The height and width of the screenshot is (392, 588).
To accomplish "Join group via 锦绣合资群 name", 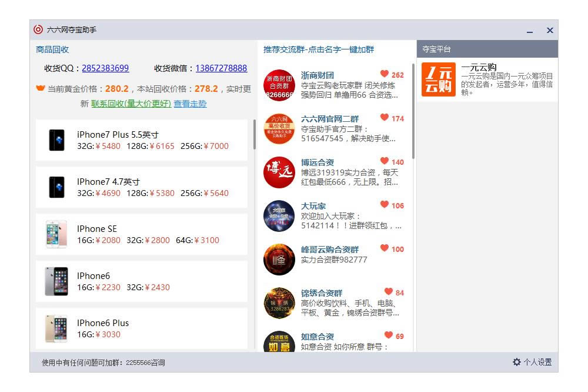I will pyautogui.click(x=322, y=293).
